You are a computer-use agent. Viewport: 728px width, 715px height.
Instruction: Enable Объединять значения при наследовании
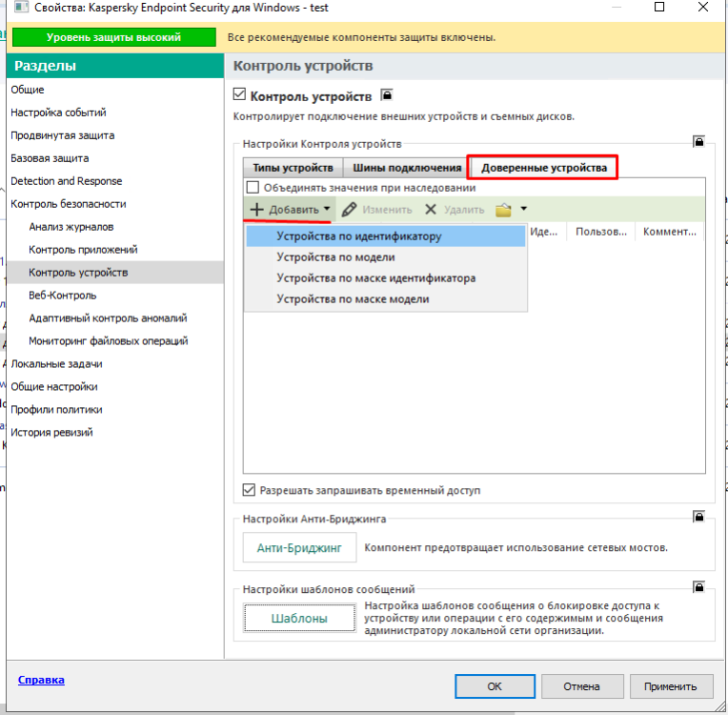coord(253,187)
